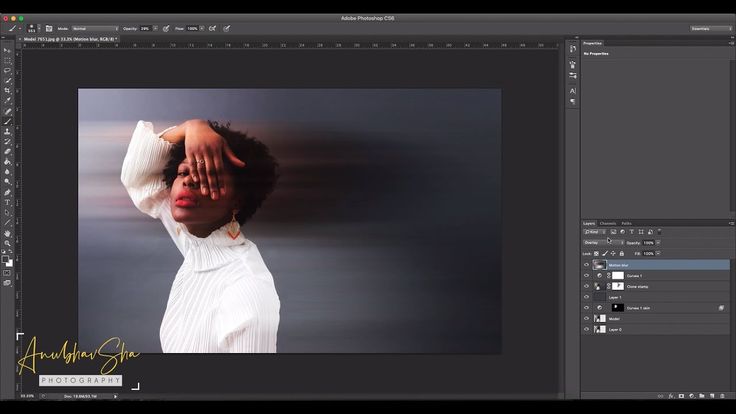Select the Move tool
Image resolution: width=736 pixels, height=414 pixels.
click(8, 49)
